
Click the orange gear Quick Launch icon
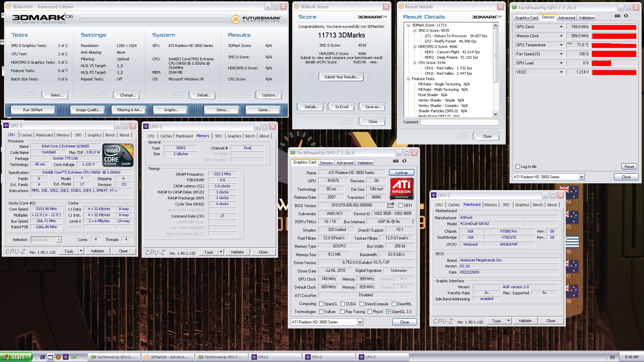(58, 357)
